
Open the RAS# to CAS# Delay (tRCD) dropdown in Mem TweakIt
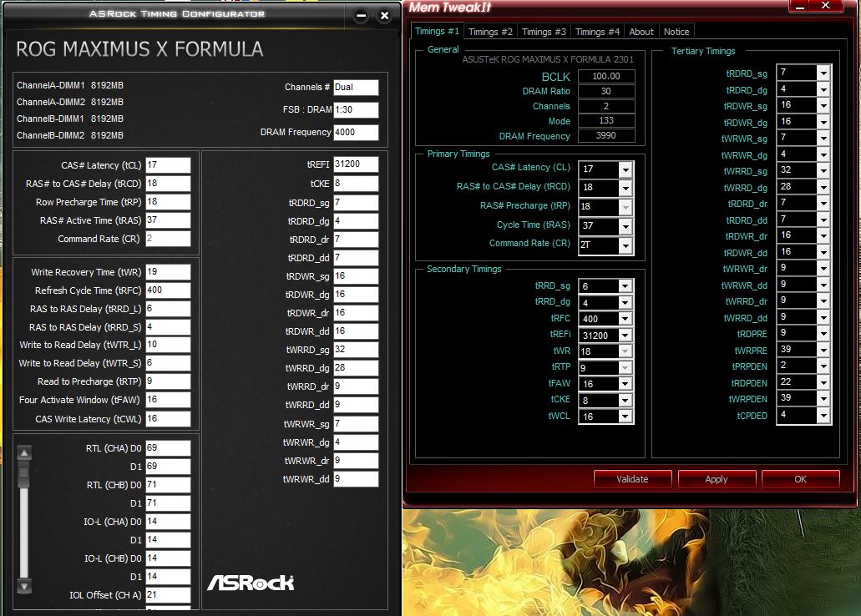coord(625,189)
